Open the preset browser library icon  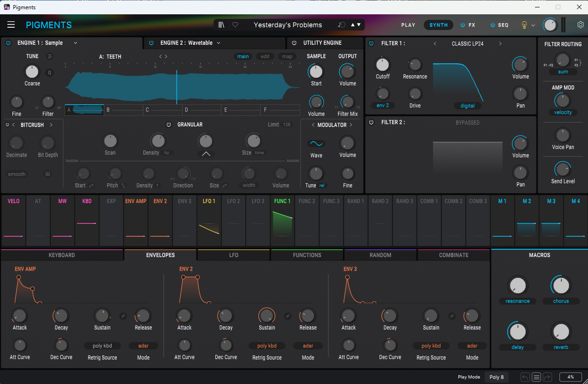[222, 25]
